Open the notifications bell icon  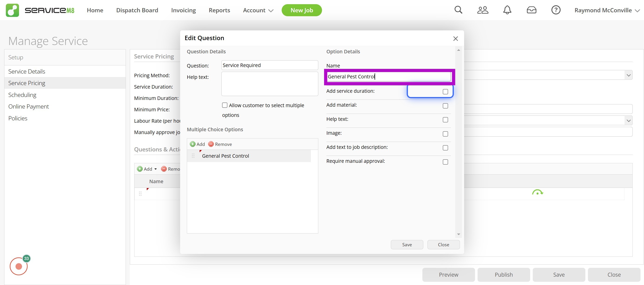point(507,10)
